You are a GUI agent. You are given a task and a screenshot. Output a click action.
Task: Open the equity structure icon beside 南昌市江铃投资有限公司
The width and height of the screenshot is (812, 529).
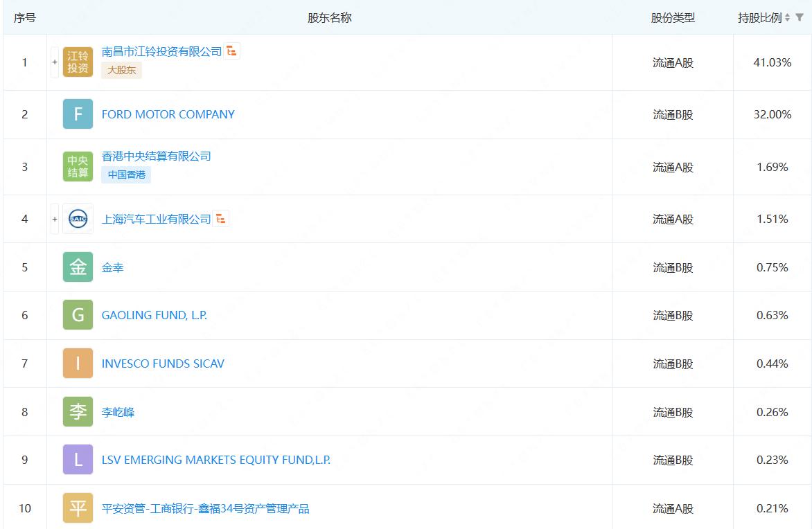(231, 51)
